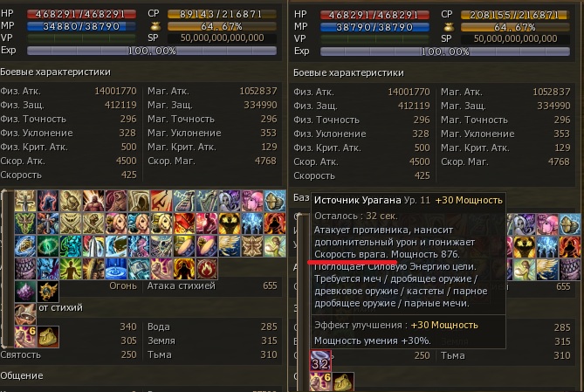The image size is (584, 392).
Task: Click the Hurricane debuff icon showing 32
Action: coord(320,361)
